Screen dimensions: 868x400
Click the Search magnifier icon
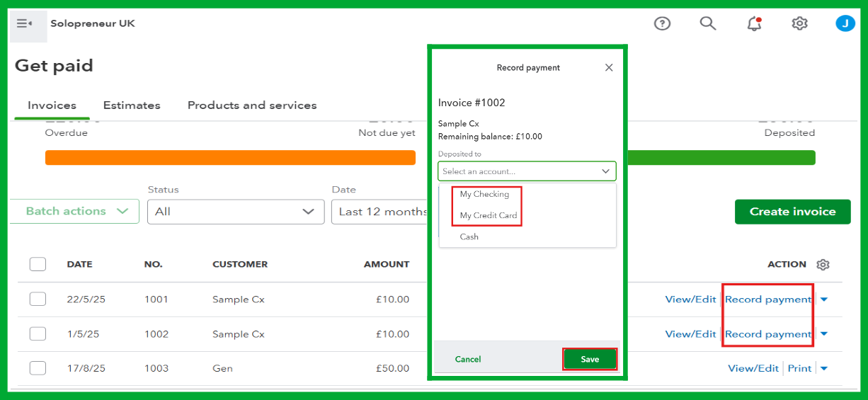point(708,23)
